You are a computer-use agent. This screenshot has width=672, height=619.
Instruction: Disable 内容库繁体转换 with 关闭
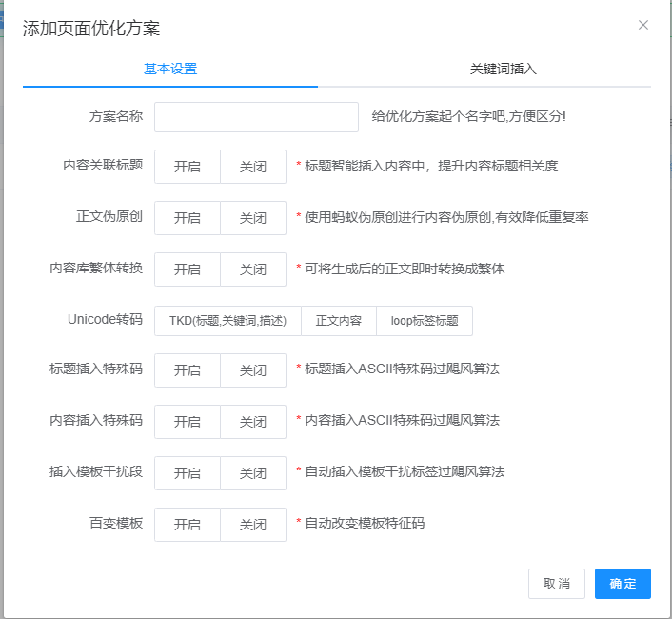pyautogui.click(x=253, y=270)
